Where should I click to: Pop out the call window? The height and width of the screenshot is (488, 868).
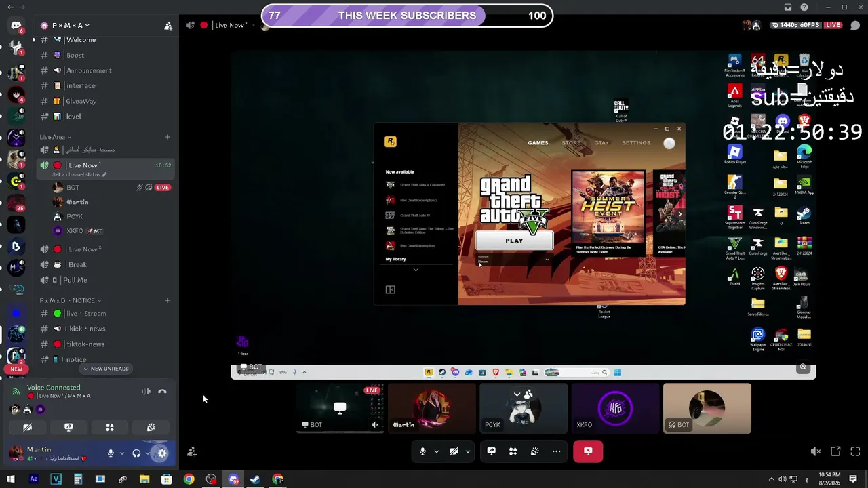[835, 451]
